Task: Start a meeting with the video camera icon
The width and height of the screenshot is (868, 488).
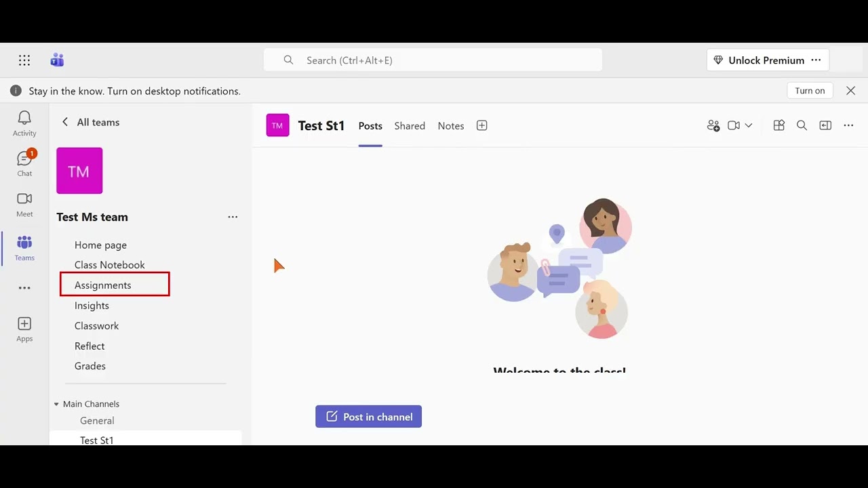Action: [733, 125]
